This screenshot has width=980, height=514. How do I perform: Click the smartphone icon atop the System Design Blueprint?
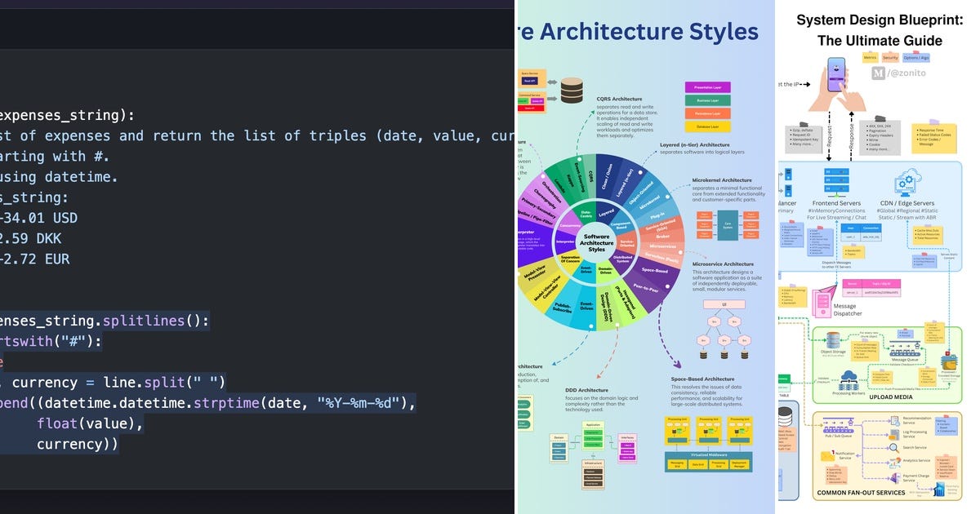coord(837,75)
